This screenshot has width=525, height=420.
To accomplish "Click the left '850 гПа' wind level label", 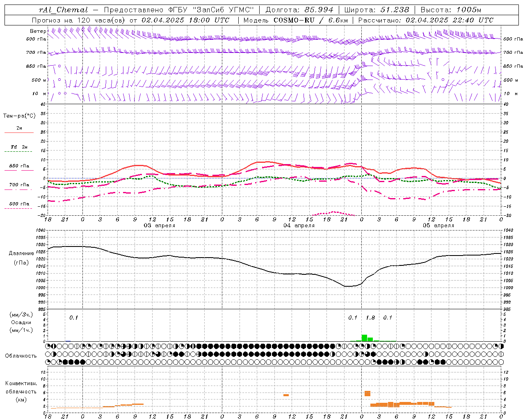I will pos(36,66).
